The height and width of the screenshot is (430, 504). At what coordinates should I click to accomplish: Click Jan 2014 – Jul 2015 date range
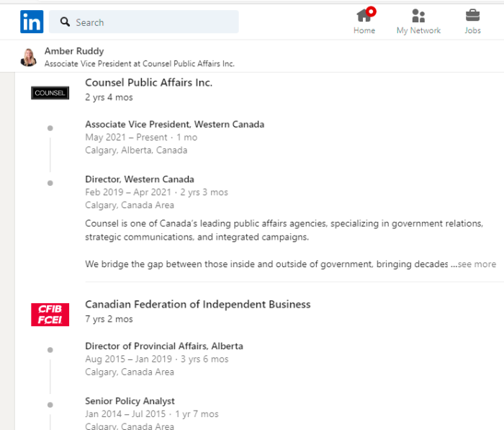(125, 414)
